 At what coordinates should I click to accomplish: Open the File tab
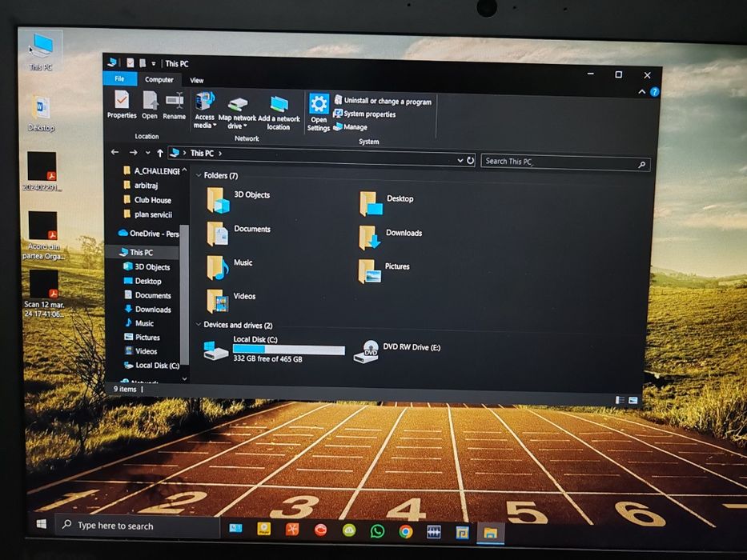(x=119, y=78)
